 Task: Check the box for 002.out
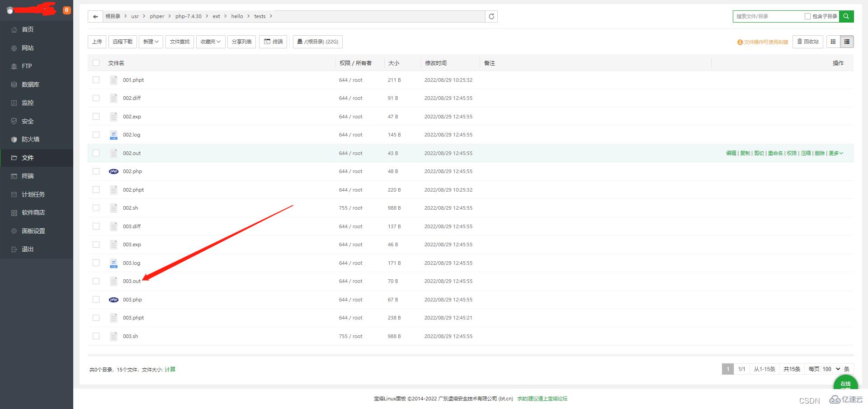(96, 153)
